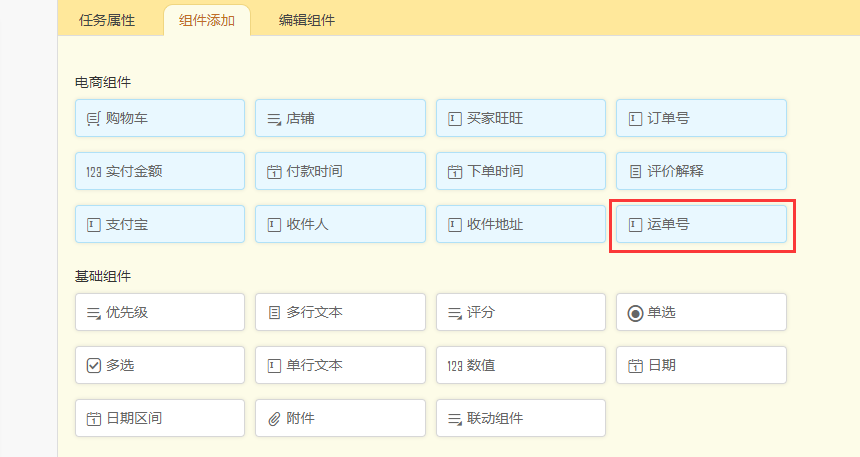This screenshot has width=860, height=457.
Task: Click the radio icon in 单选
Action: pos(635,313)
